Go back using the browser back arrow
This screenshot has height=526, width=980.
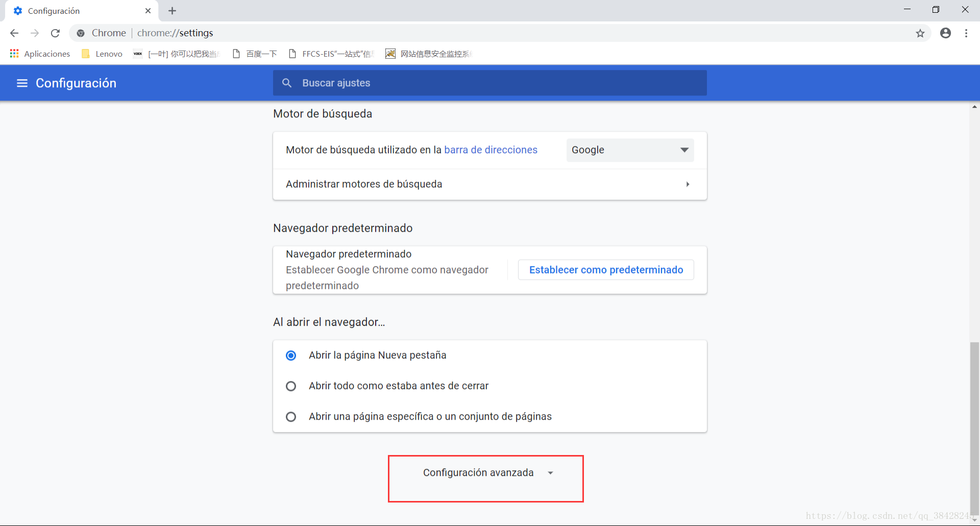pos(14,33)
